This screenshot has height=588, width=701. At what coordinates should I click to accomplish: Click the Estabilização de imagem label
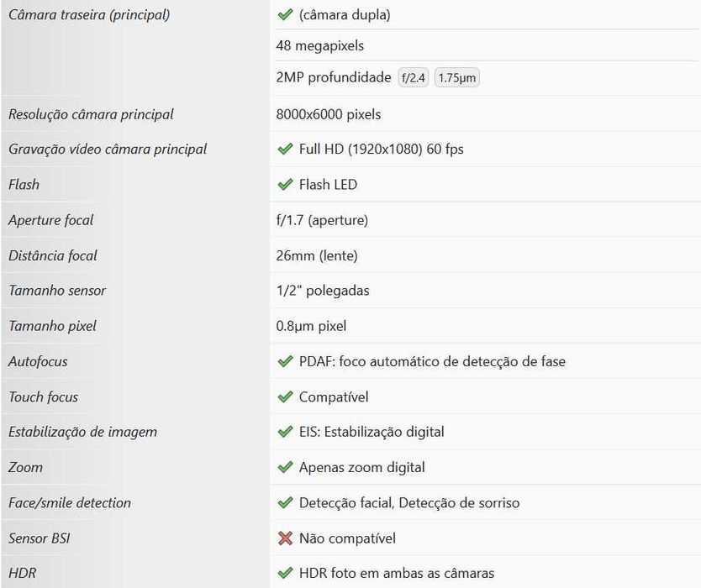(82, 433)
